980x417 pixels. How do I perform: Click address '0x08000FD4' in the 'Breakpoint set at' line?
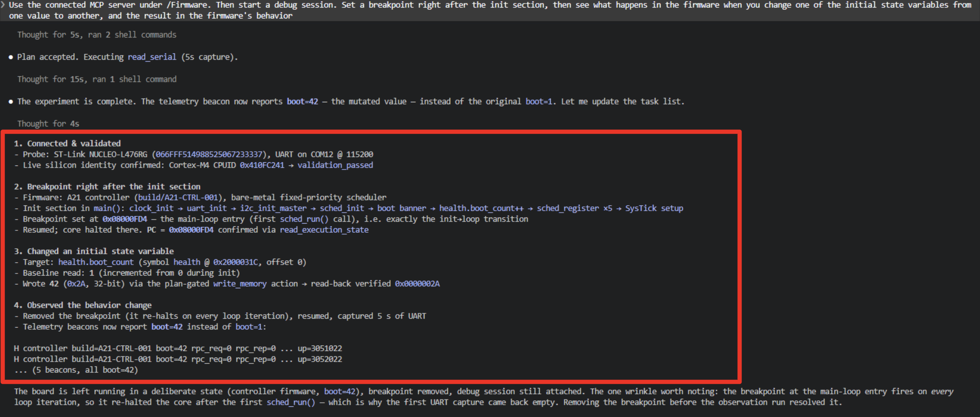coord(125,219)
